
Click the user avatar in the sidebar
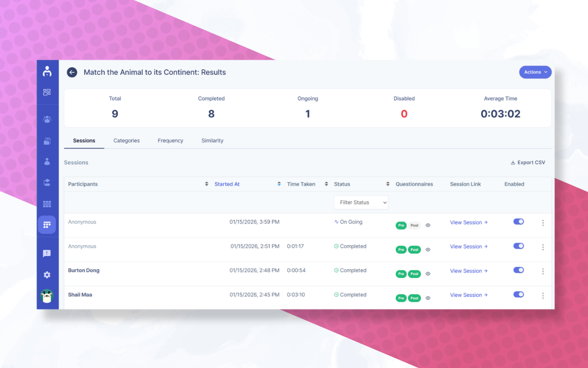coord(47,296)
